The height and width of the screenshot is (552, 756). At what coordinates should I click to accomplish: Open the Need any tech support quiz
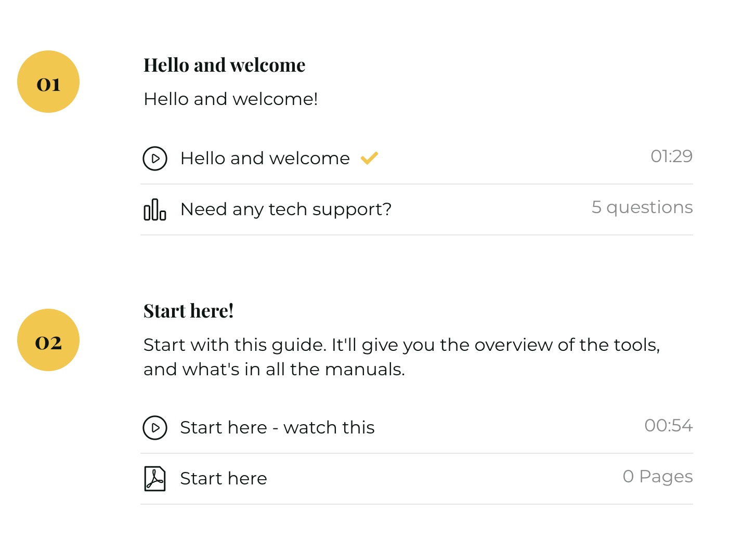click(x=285, y=209)
